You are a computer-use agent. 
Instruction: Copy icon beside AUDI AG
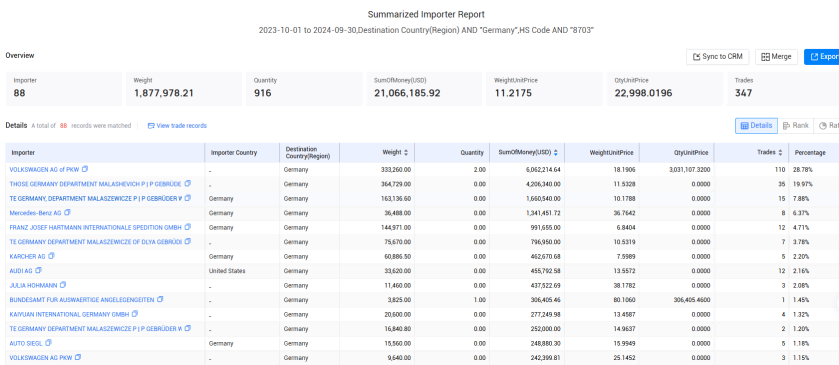(x=39, y=270)
